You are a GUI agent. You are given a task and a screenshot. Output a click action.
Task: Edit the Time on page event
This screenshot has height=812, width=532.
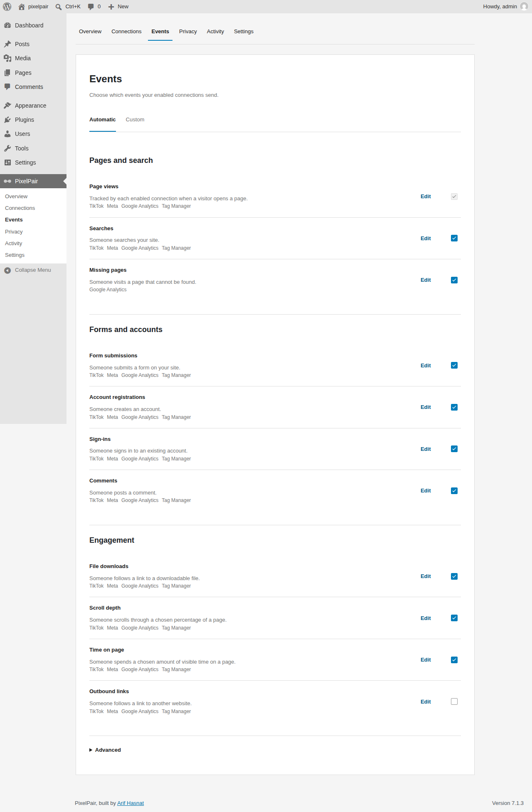(x=426, y=660)
